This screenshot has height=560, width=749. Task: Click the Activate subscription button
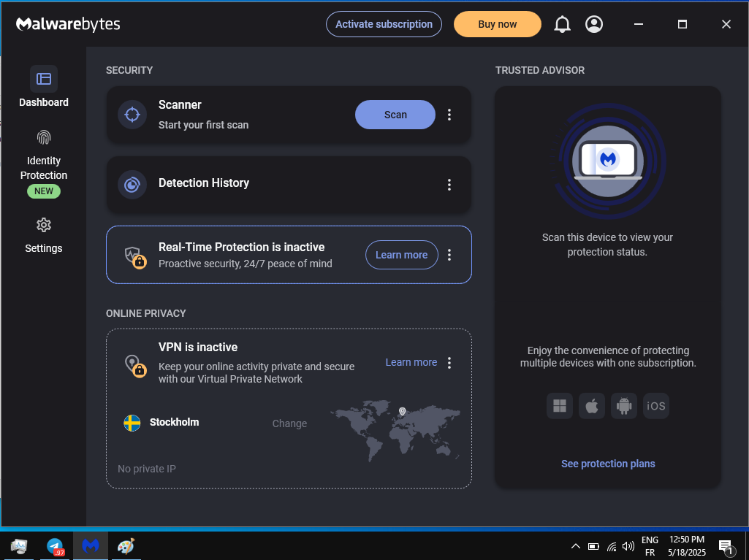pos(384,24)
